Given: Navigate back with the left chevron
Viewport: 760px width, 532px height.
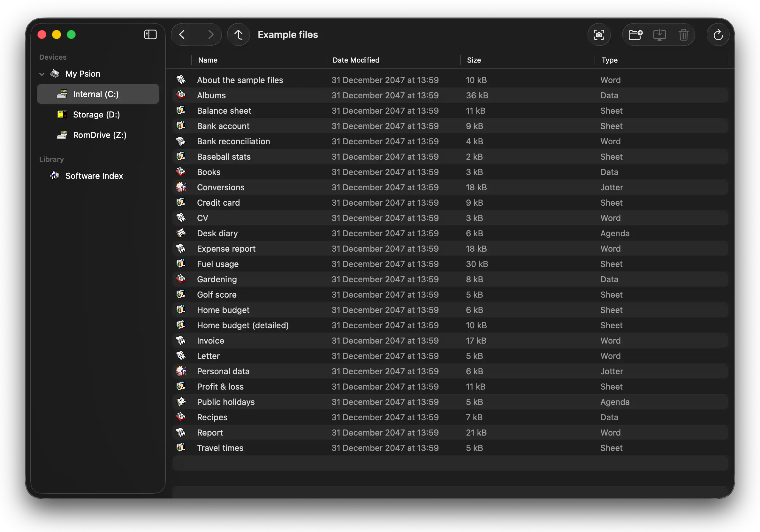Looking at the screenshot, I should tap(182, 35).
